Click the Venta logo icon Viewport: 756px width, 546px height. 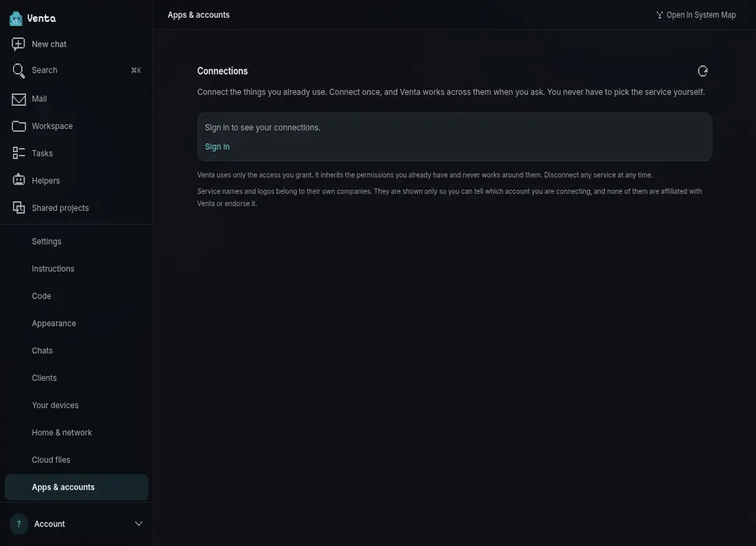coord(16,18)
